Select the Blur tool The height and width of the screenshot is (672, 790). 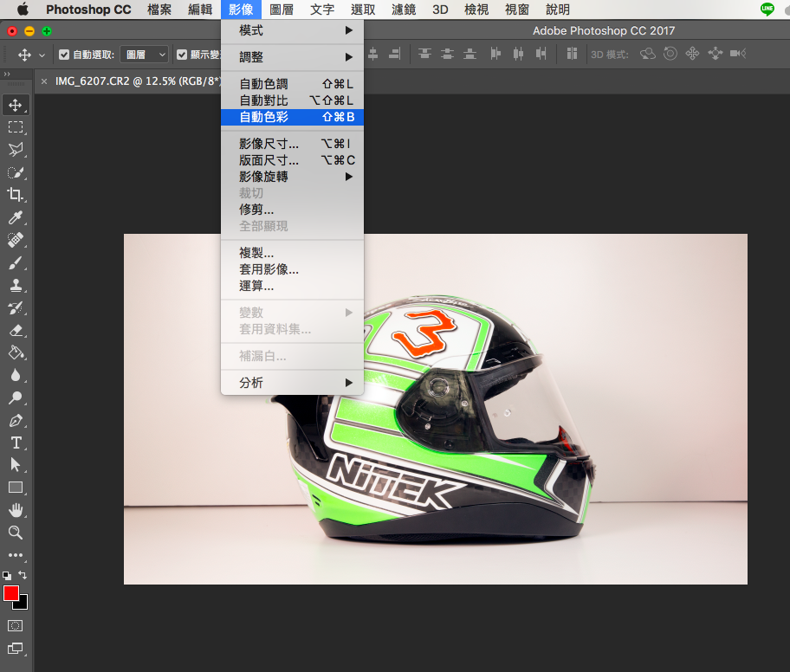[15, 375]
